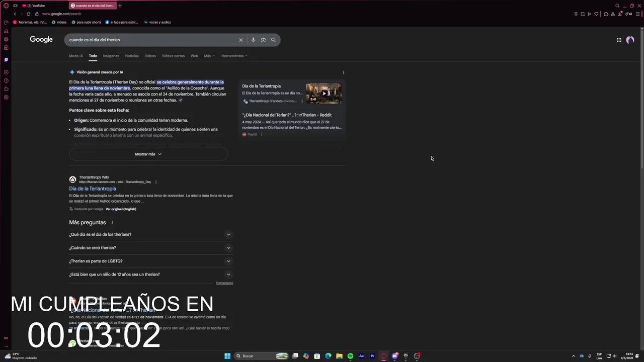The width and height of the screenshot is (644, 362).
Task: Click the magnifier search button in the search box
Action: coord(273,40)
